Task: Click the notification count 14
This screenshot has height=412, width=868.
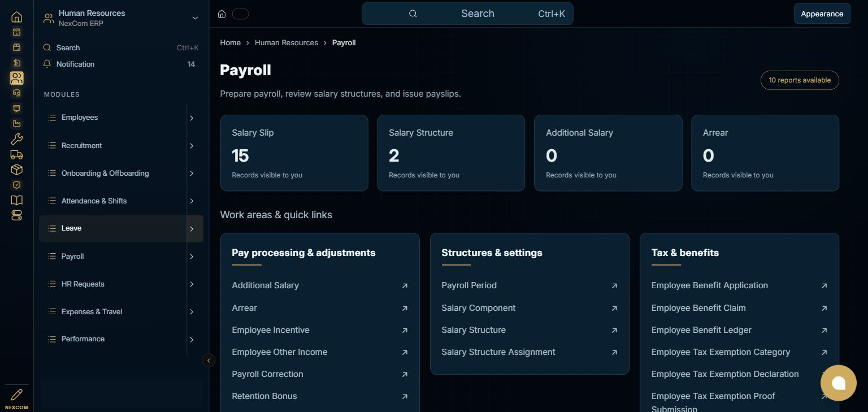Action: click(x=191, y=64)
